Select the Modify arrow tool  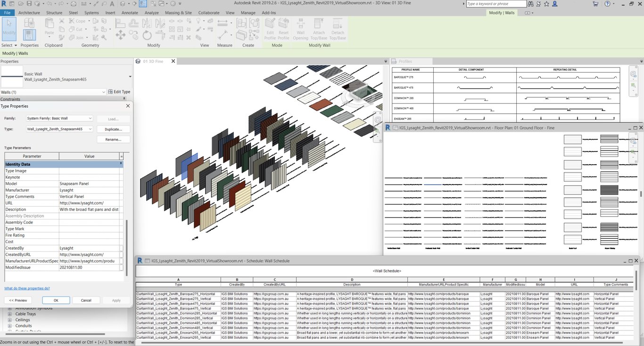pos(9,28)
